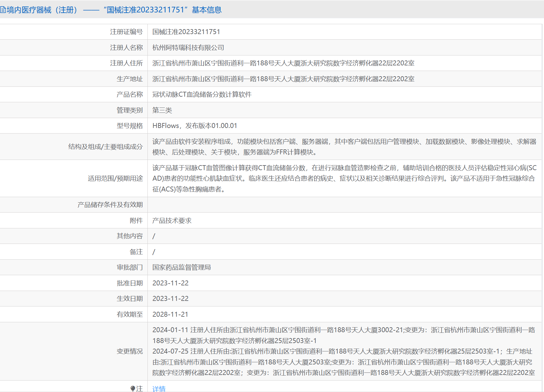
Task: Click the 生产地址 address value
Action: click(283, 79)
